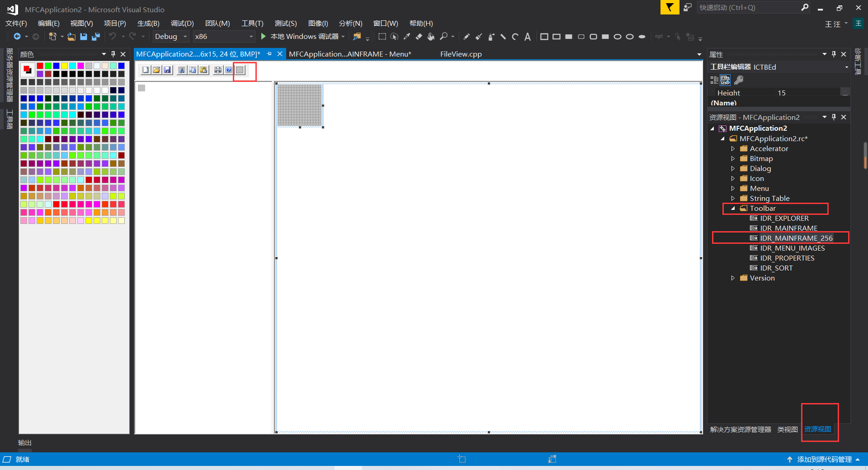Pick the eyedropper color picker tool
The width and height of the screenshot is (868, 470).
point(406,37)
